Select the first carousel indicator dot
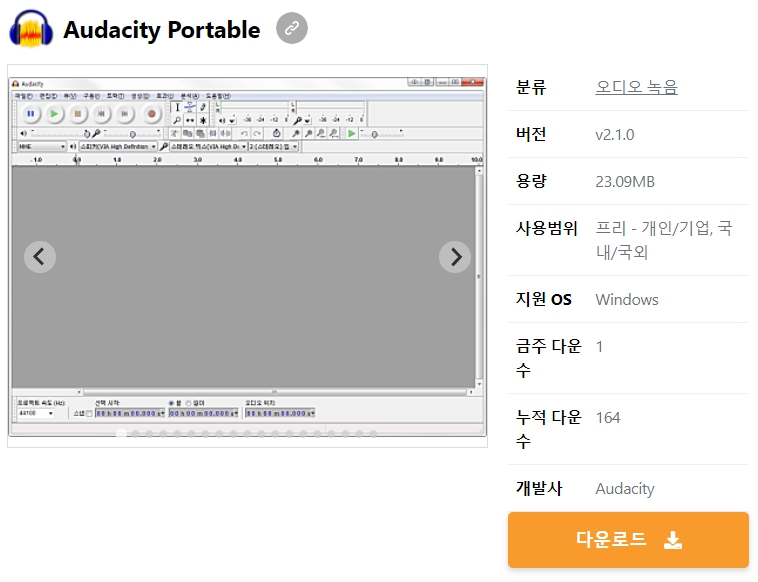 (121, 434)
